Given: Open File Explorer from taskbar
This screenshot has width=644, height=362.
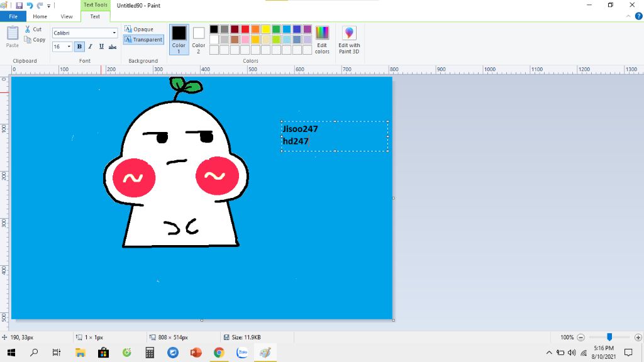Looking at the screenshot, I should 80,353.
